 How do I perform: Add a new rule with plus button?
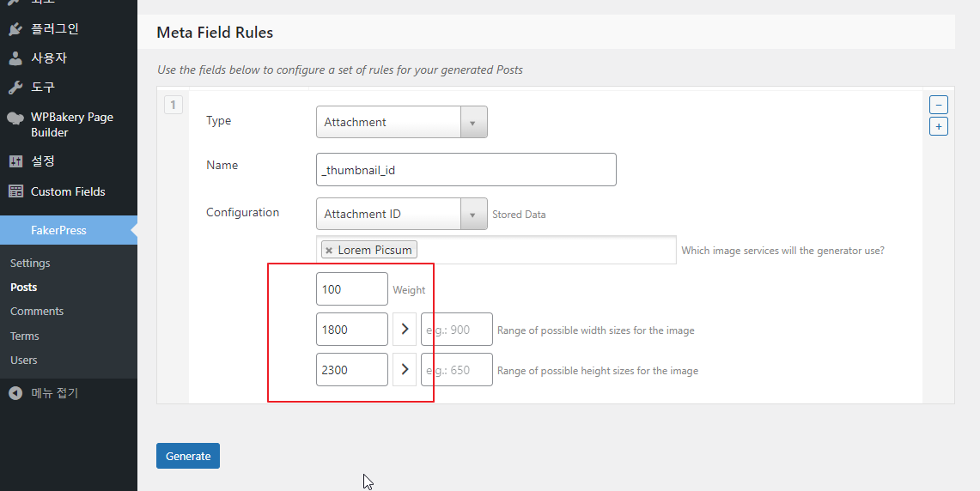point(939,126)
